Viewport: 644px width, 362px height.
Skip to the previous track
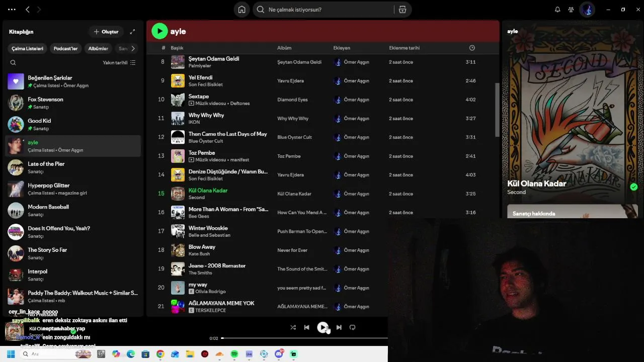pyautogui.click(x=307, y=327)
